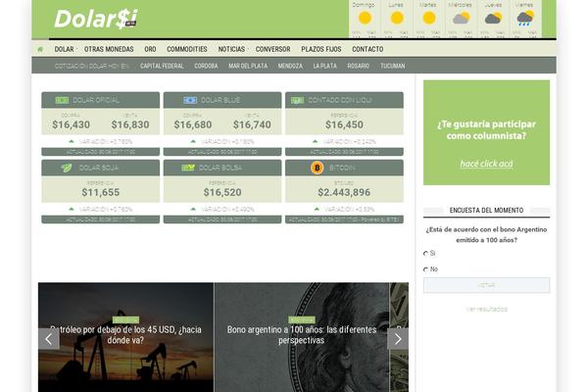Click Bitcoin value $2.443,896

(x=344, y=192)
